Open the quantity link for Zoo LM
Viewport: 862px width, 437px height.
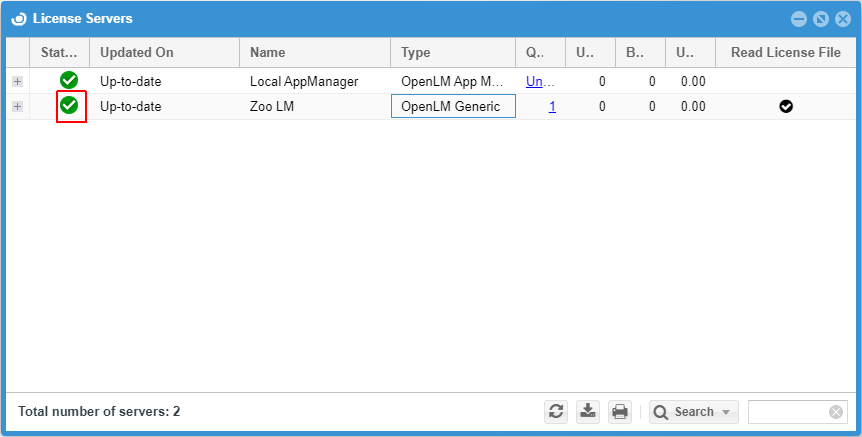[552, 106]
